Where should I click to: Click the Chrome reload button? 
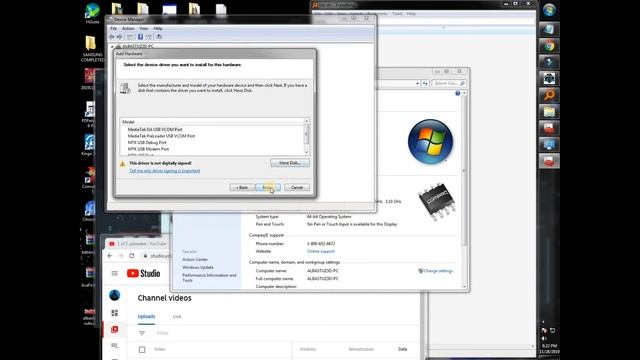point(132,256)
